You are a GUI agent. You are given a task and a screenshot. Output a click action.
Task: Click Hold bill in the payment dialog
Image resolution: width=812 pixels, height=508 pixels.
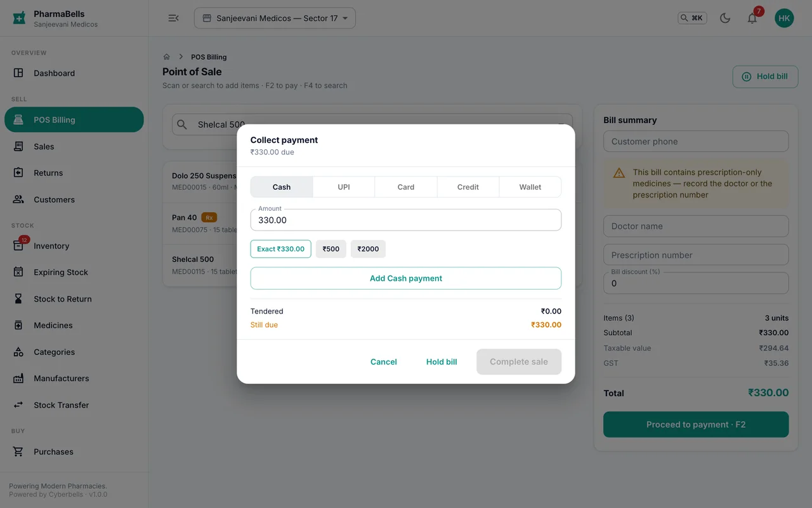442,362
